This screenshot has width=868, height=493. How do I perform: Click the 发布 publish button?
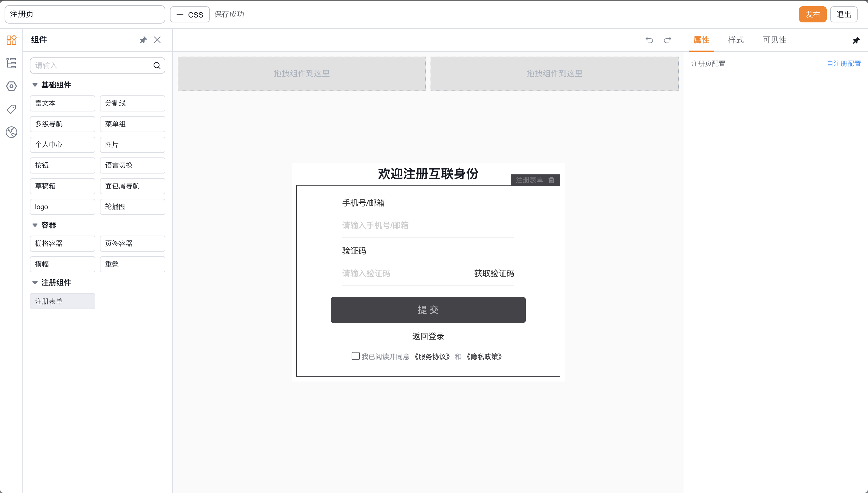[x=812, y=15]
